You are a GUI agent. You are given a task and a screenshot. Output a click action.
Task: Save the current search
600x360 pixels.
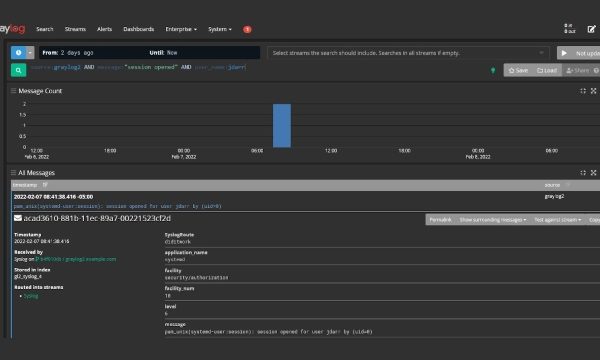coord(518,70)
